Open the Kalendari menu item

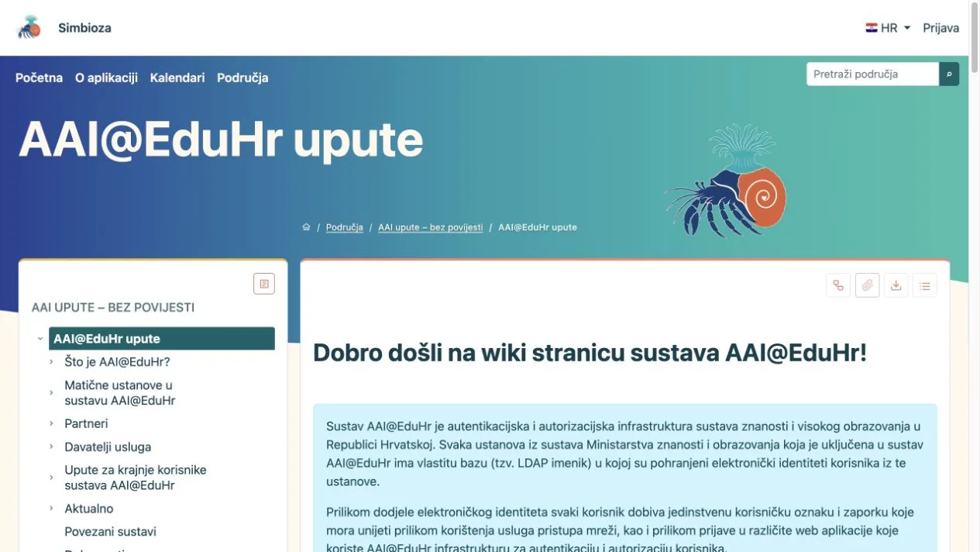(x=177, y=78)
